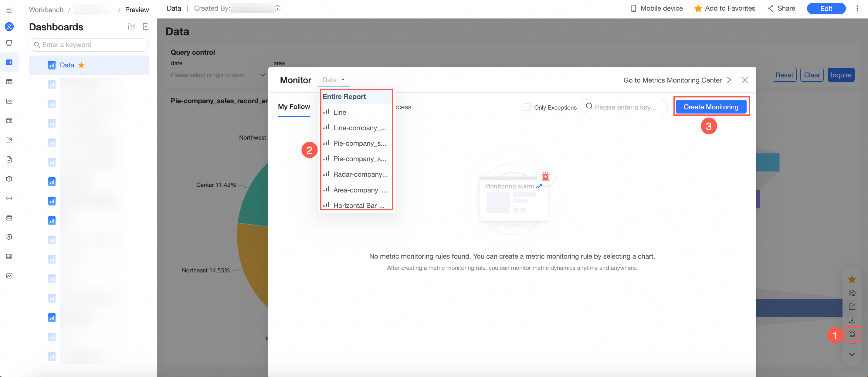Toggle the Only Exceptions checkbox
This screenshot has height=377, width=868.
tap(526, 107)
